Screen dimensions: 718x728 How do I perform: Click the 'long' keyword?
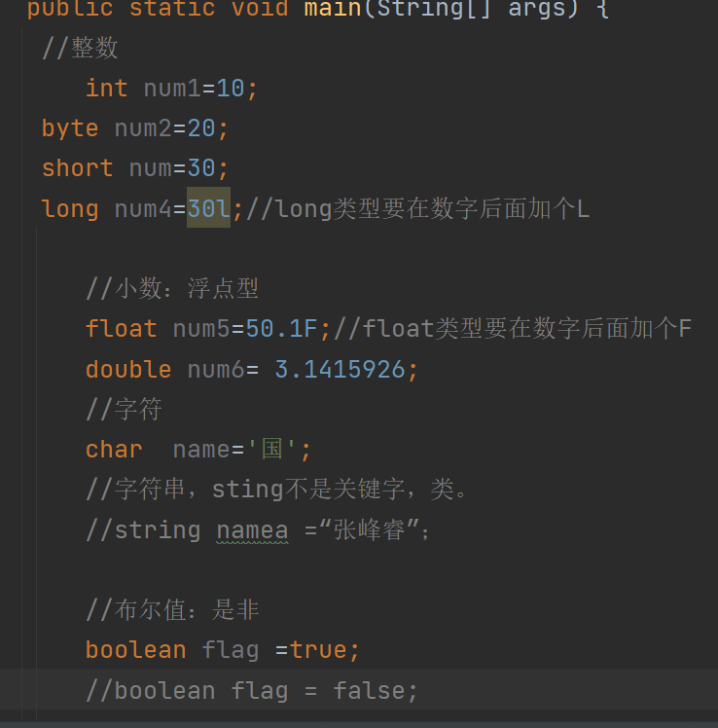[x=70, y=208]
